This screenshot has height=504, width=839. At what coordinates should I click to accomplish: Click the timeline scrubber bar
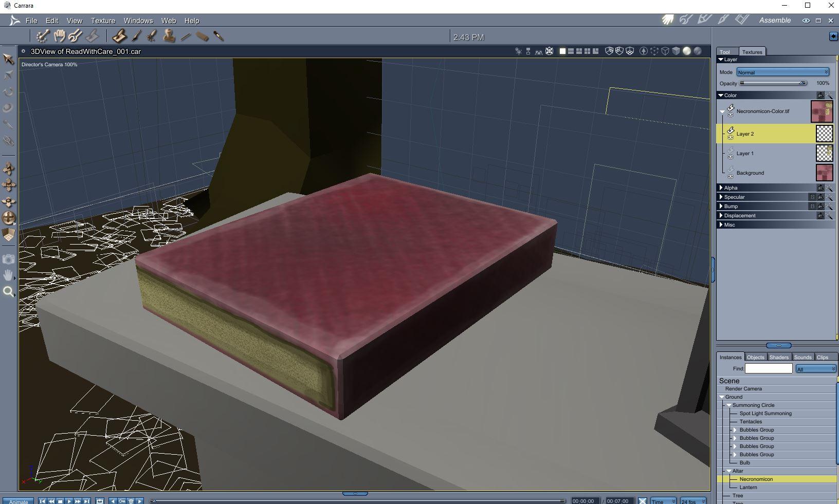pyautogui.click(x=358, y=501)
